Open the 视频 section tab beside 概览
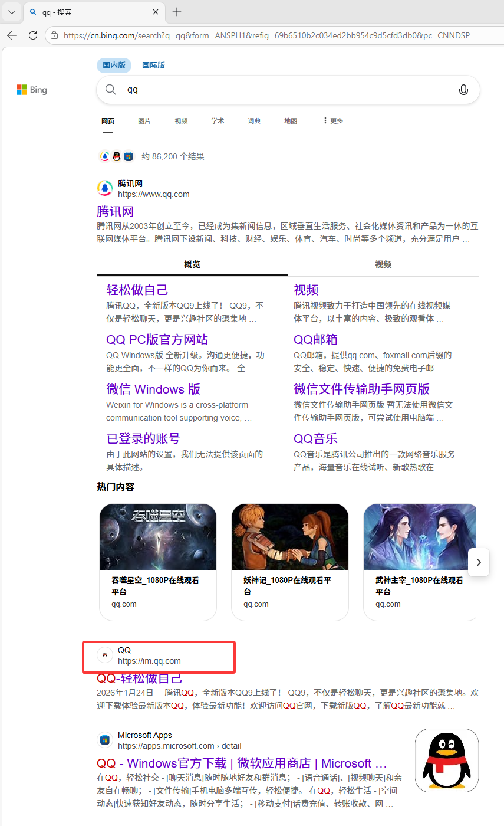This screenshot has height=826, width=504. click(x=383, y=264)
